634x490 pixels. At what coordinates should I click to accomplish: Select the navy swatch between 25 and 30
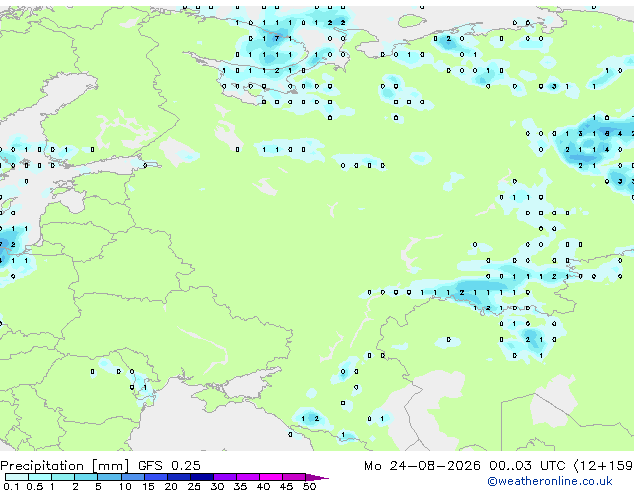[202, 477]
